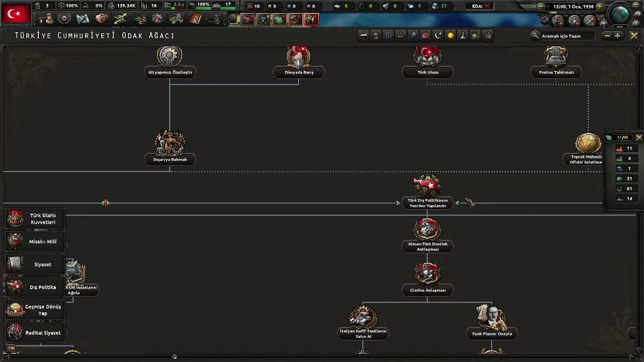Image resolution: width=644 pixels, height=362 pixels.
Task: Toggle the building focus filter
Action: pos(376,35)
